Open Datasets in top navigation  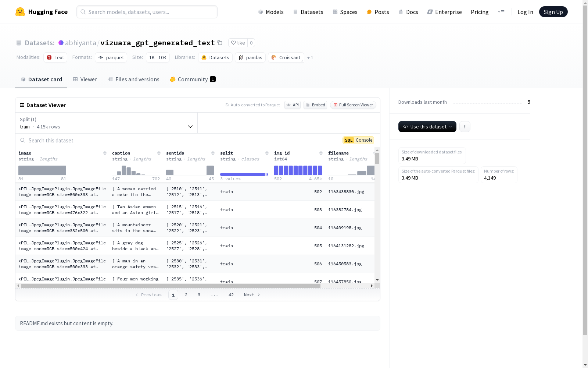pyautogui.click(x=308, y=12)
